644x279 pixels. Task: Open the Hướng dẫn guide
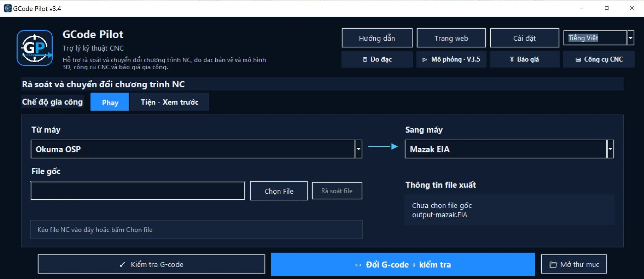click(377, 38)
